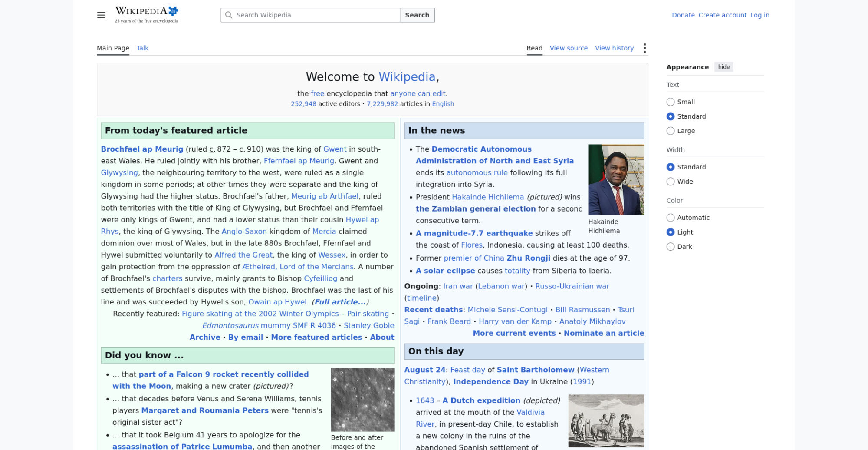
Task: Hide the Appearance panel
Action: (x=723, y=67)
